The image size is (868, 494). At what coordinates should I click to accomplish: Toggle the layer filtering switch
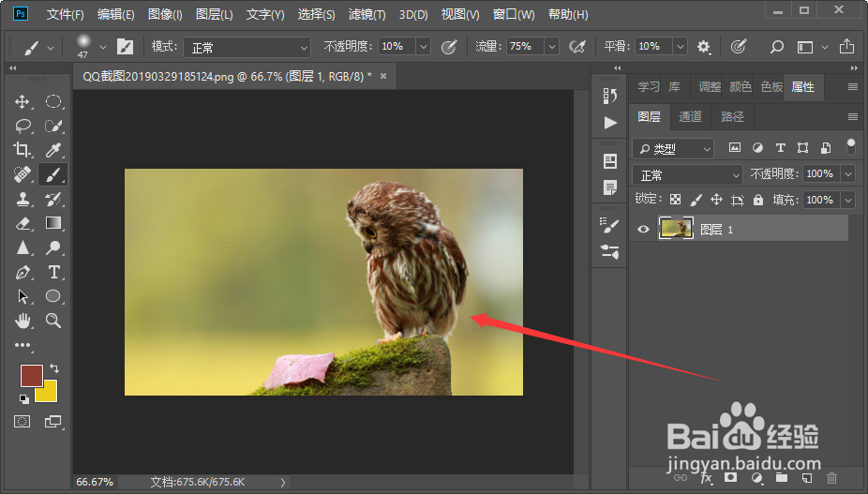tap(851, 147)
